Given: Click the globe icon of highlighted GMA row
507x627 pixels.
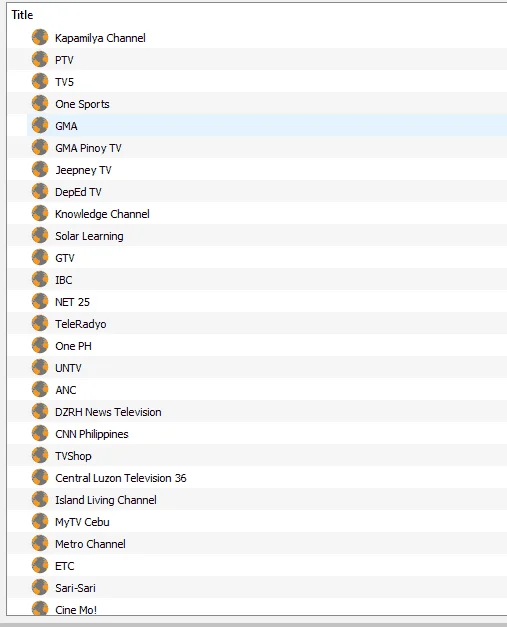Looking at the screenshot, I should click(40, 126).
